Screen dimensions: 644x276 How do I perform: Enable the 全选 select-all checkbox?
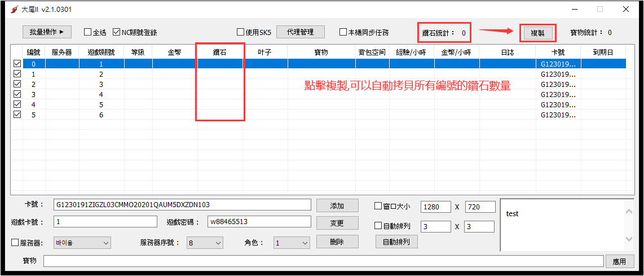[x=88, y=33]
